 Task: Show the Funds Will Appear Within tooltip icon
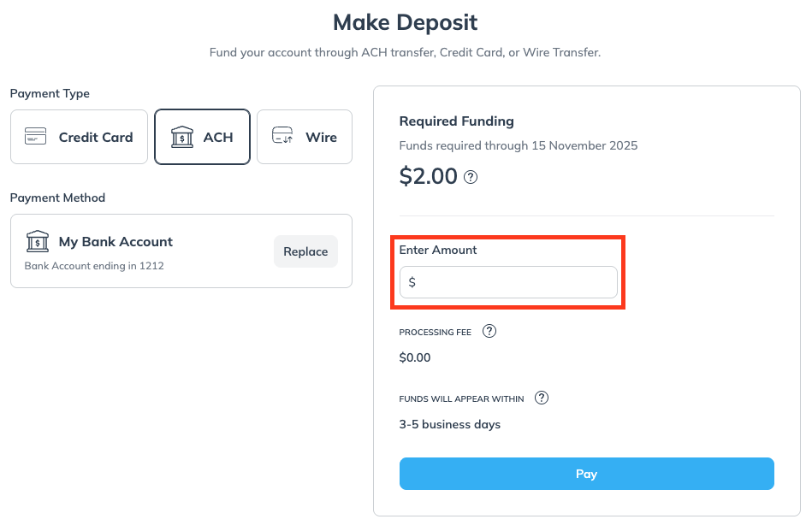542,398
